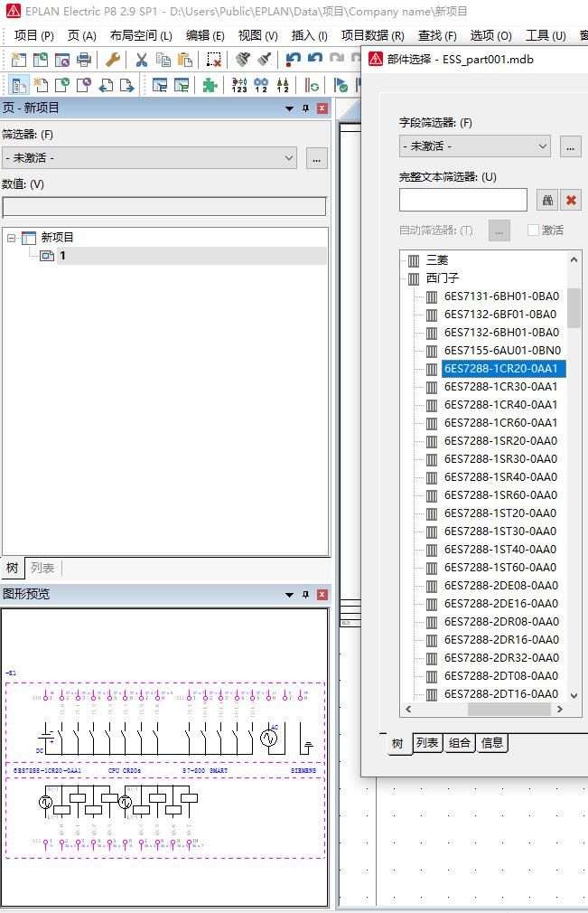
Task: Click the green checkmark flag icon
Action: tap(341, 86)
